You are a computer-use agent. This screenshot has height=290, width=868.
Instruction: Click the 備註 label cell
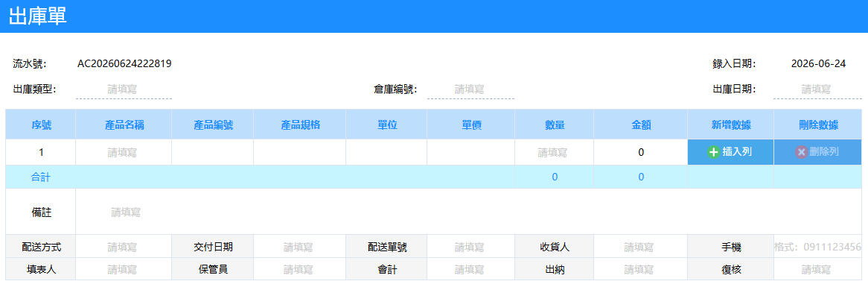[41, 212]
